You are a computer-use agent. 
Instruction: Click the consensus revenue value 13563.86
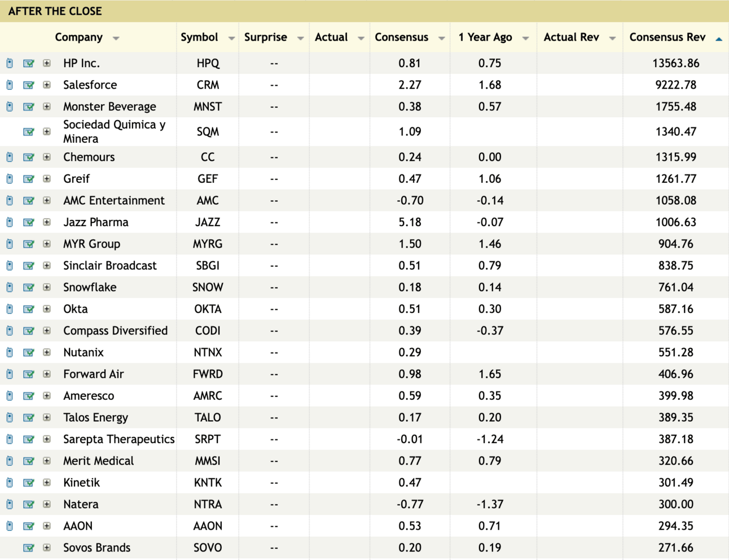click(675, 63)
